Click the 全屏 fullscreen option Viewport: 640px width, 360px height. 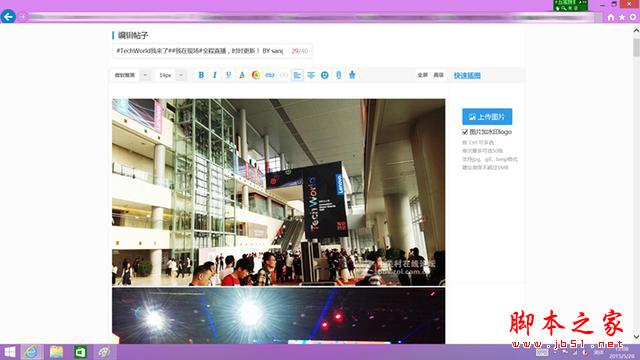click(x=422, y=75)
